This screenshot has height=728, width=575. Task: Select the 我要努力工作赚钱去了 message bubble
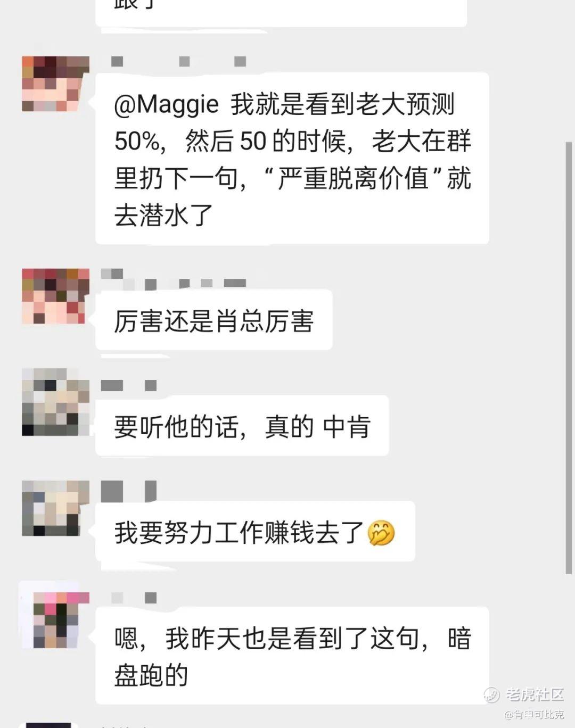click(255, 532)
